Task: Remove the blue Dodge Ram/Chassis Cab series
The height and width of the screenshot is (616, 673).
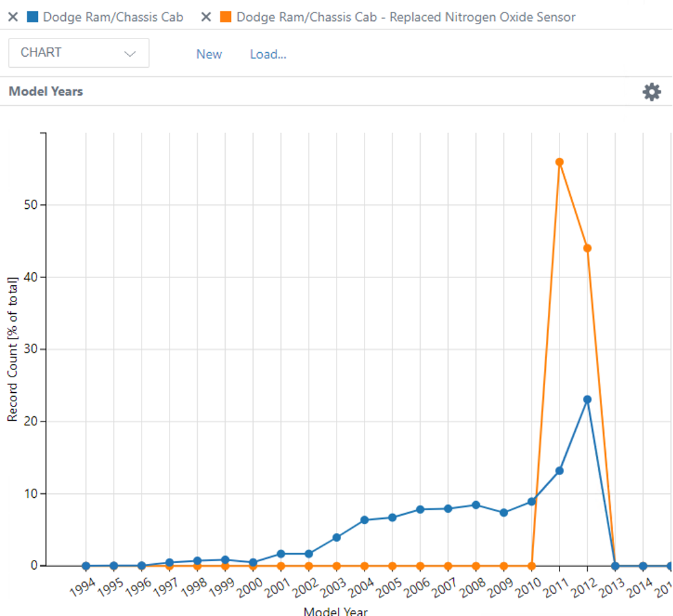Action: point(13,17)
